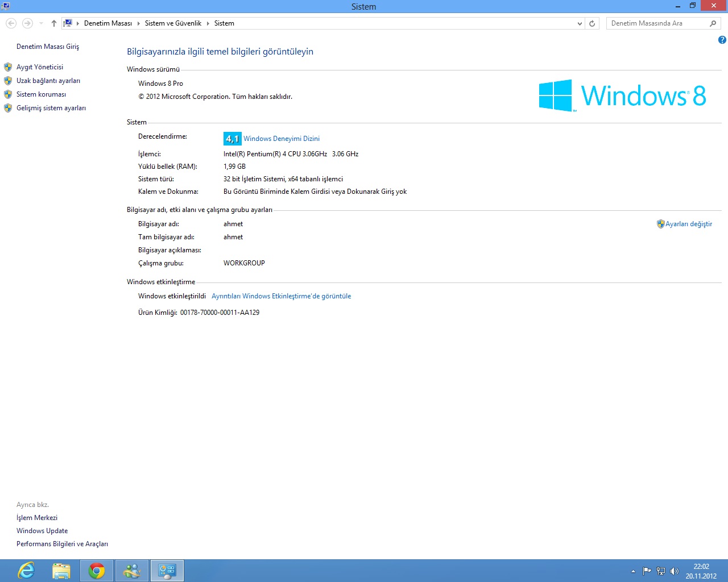The image size is (728, 582).
Task: Open Gelişmiş sistem ayarları
Action: click(x=51, y=108)
